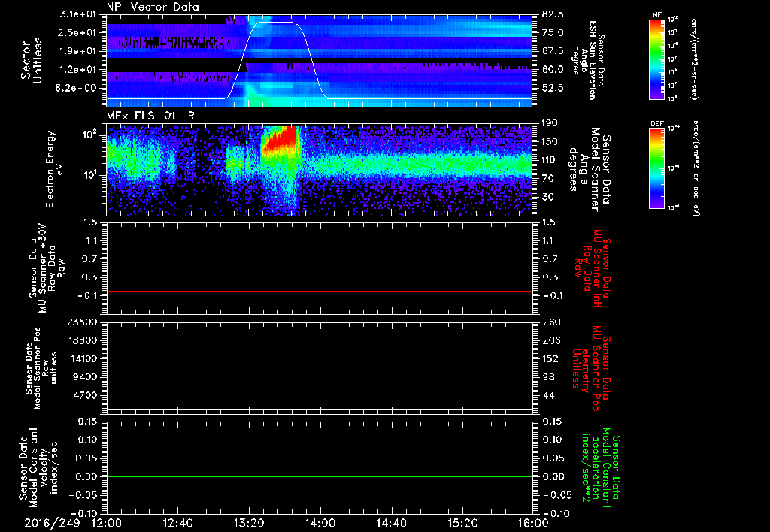Image resolution: width=770 pixels, height=532 pixels.
Task: Click the 206 telemetry tick label
Action: [x=550, y=340]
